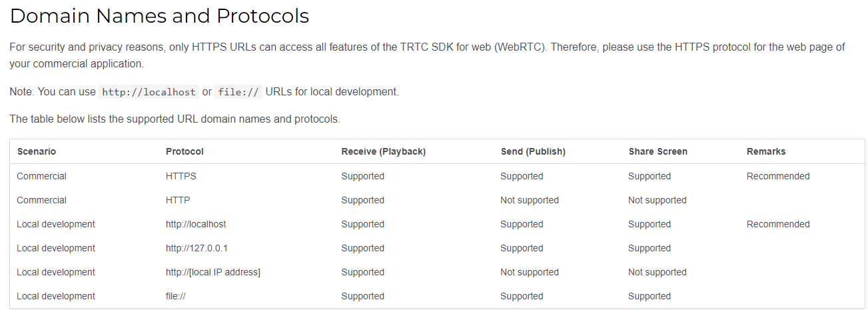The width and height of the screenshot is (868, 310).
Task: Click the http://localhost inline code in the note
Action: (149, 92)
